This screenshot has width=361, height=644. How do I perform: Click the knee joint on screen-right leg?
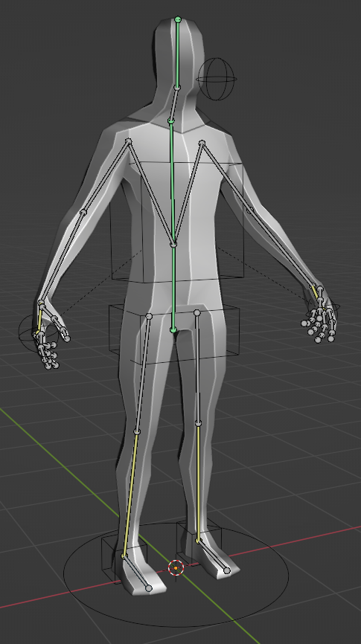pos(198,423)
